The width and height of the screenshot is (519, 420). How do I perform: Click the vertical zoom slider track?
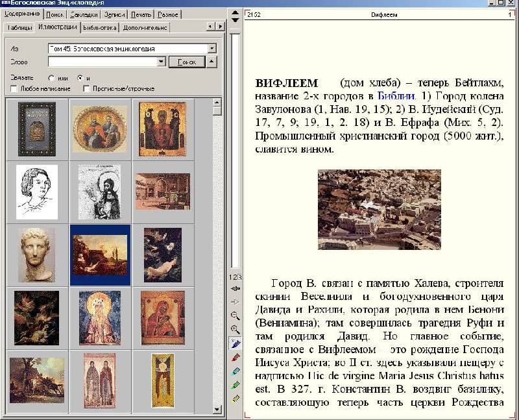(x=235, y=149)
